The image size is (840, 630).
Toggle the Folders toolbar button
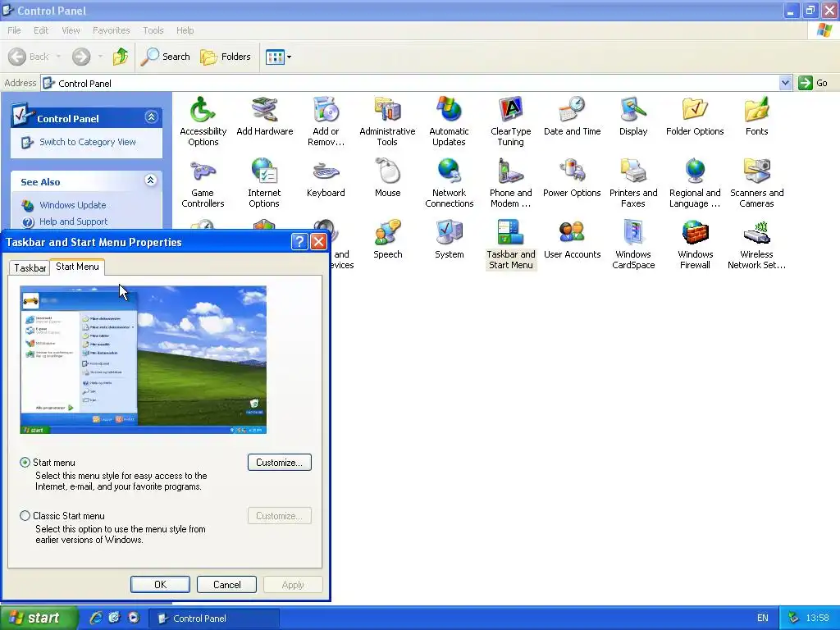click(226, 57)
